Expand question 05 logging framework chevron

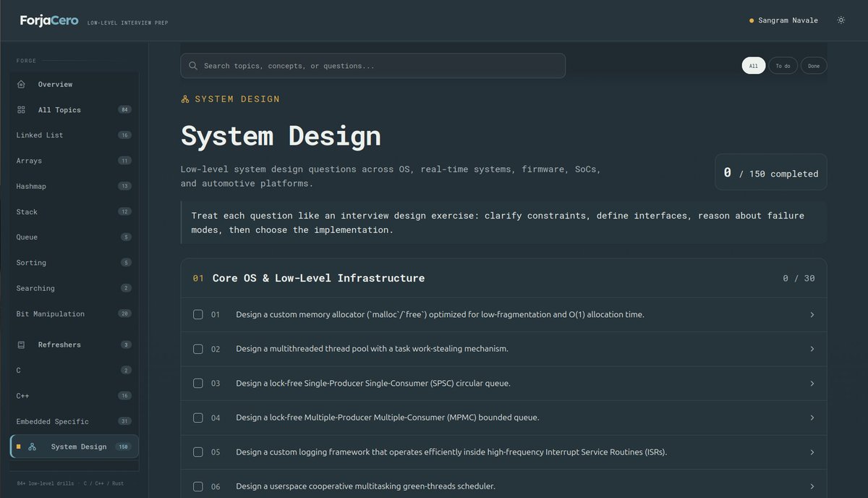pos(812,452)
